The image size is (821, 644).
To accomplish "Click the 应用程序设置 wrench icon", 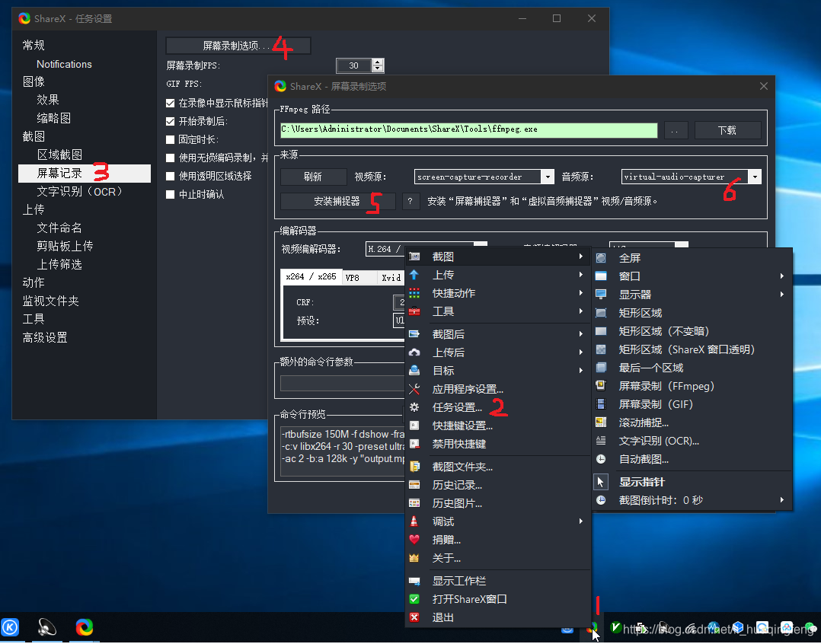I will coord(414,389).
